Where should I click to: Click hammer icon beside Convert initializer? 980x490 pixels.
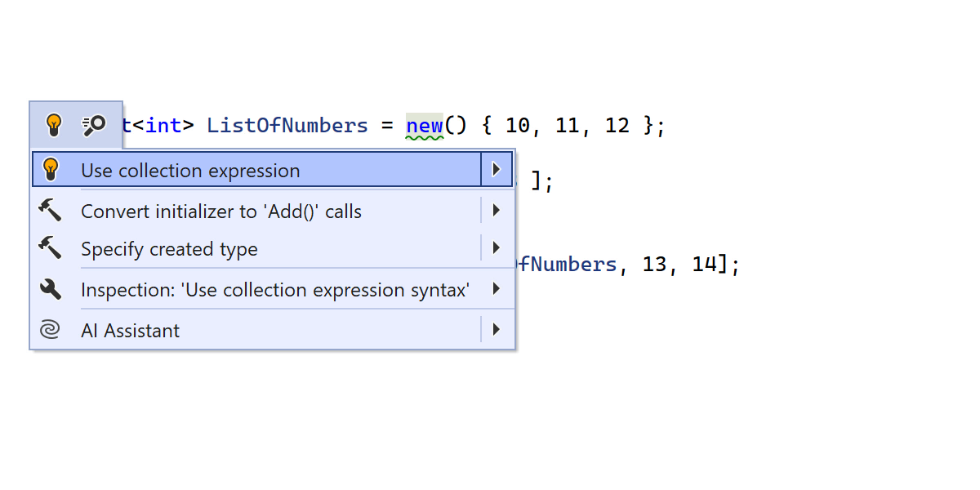pos(51,211)
